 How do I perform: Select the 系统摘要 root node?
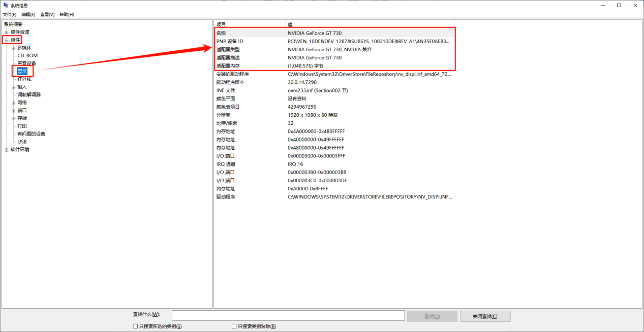[x=13, y=24]
